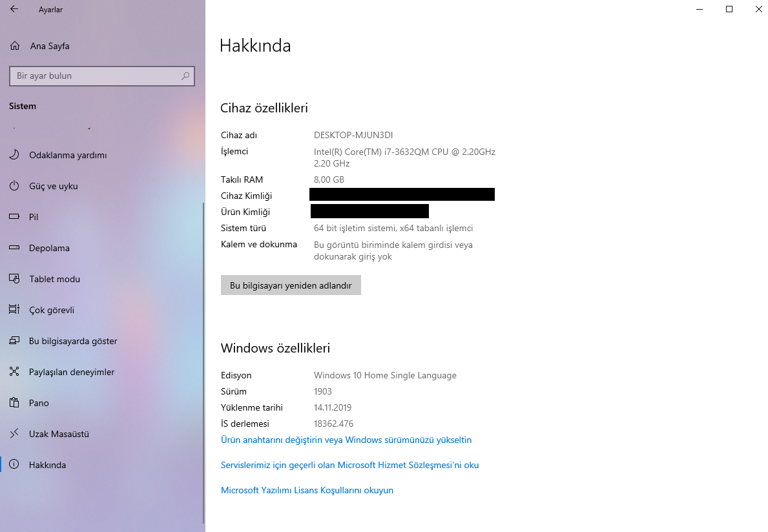Click the Tablet modu icon
The width and height of the screenshot is (768, 532).
(x=14, y=278)
